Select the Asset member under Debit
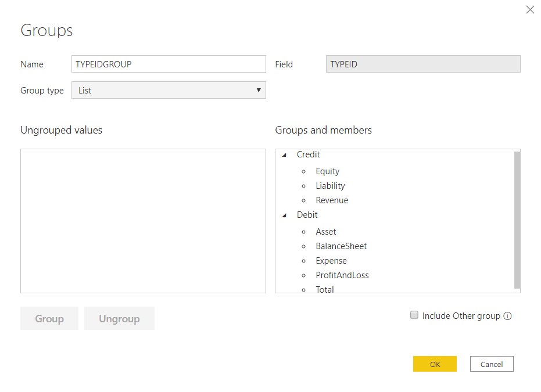Image resolution: width=541 pixels, height=392 pixels. 326,231
